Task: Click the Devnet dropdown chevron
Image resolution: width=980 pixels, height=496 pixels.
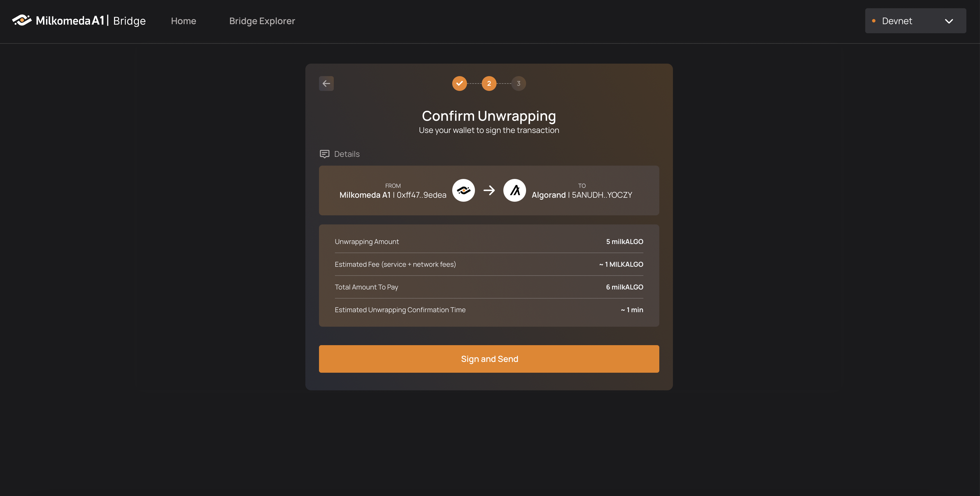Action: coord(949,21)
